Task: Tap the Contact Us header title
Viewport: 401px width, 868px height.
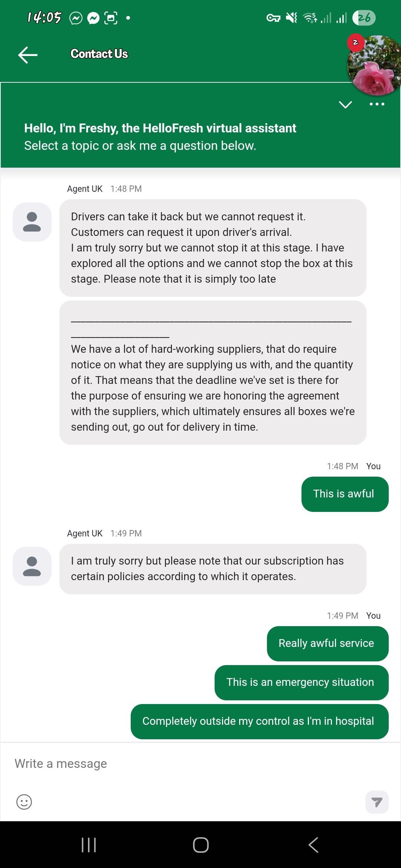Action: [x=99, y=54]
